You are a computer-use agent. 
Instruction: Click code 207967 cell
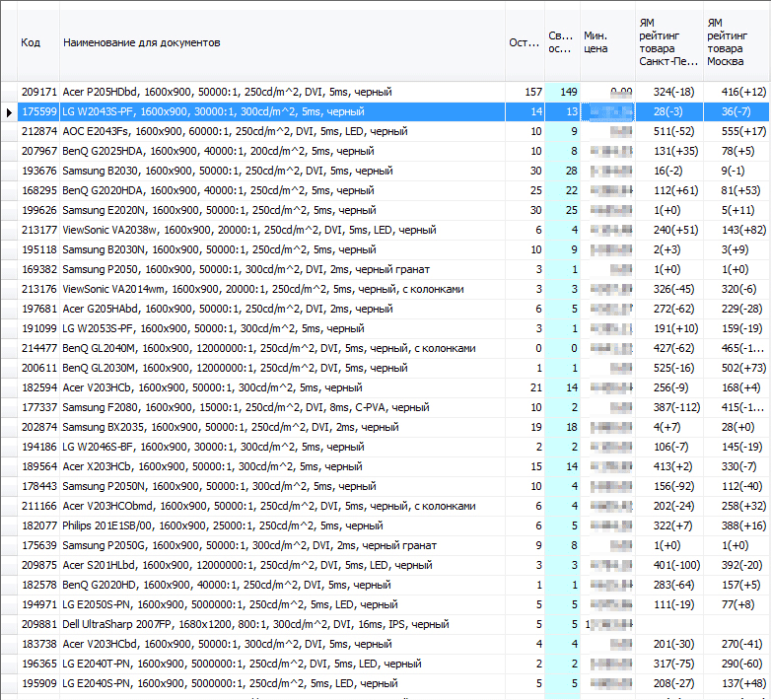(38, 151)
